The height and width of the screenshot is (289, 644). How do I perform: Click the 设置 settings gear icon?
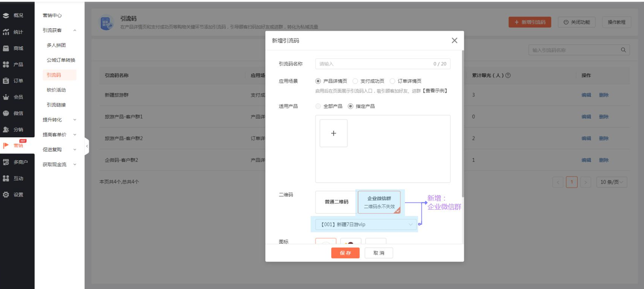6,195
